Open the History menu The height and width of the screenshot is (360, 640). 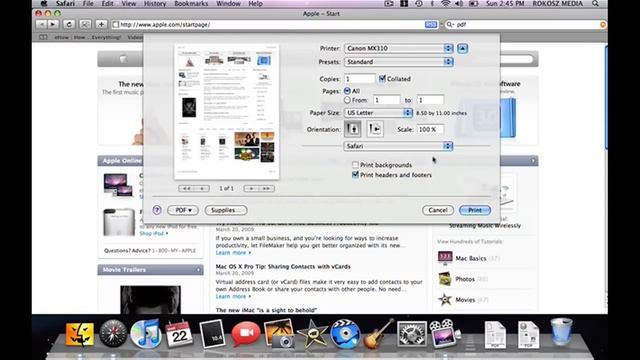click(155, 4)
